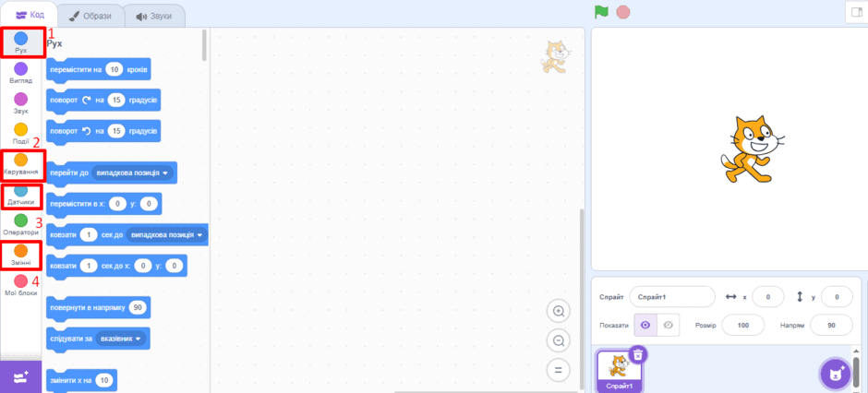Image resolution: width=868 pixels, height=393 pixels.
Task: Open the Мої блоки category
Action: click(x=20, y=286)
